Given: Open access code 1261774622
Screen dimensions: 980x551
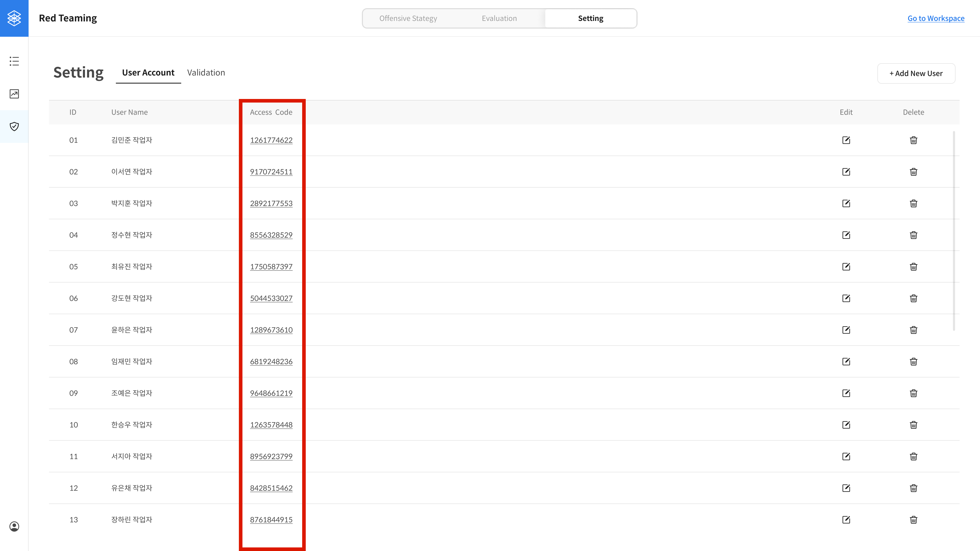Looking at the screenshot, I should (x=271, y=140).
